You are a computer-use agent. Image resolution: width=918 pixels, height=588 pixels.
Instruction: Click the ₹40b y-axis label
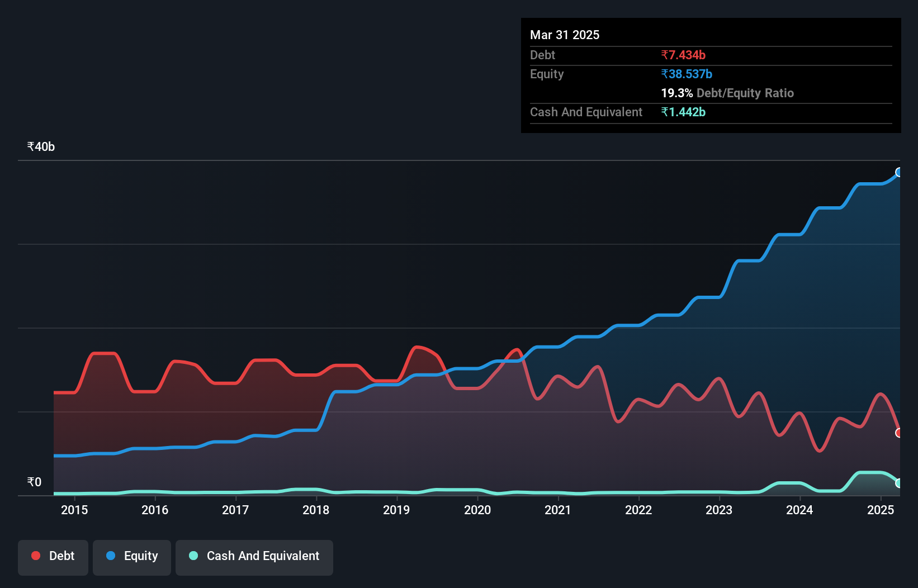(x=41, y=147)
